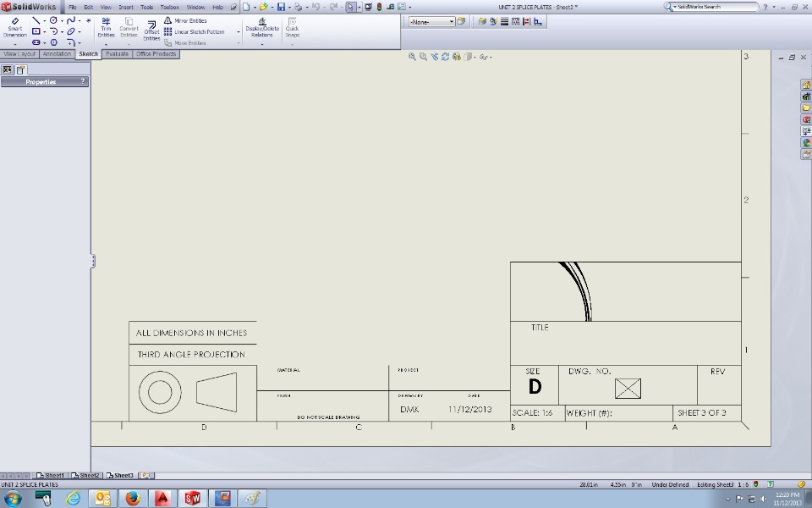812x508 pixels.
Task: Open the File menu
Action: [x=73, y=8]
